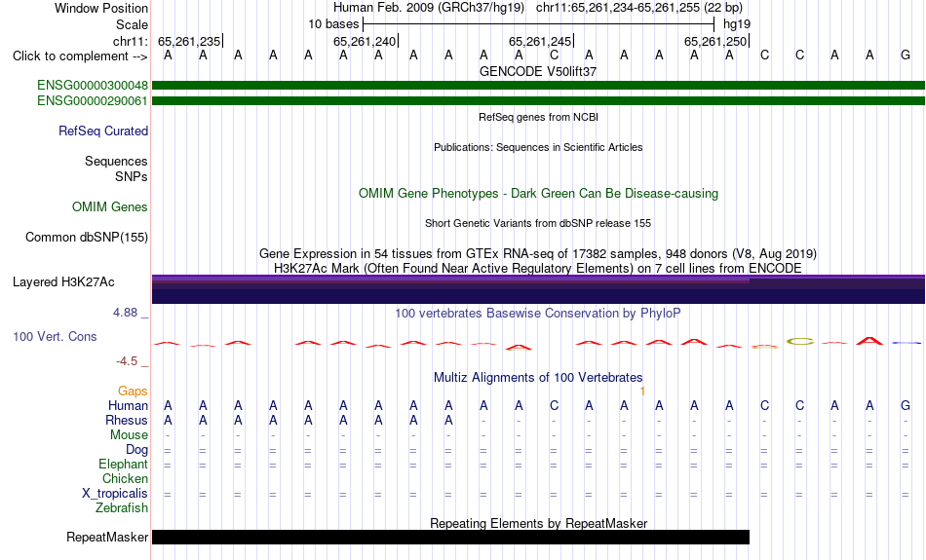Image resolution: width=926 pixels, height=560 pixels.
Task: Click the Chicken species row label
Action: [125, 478]
